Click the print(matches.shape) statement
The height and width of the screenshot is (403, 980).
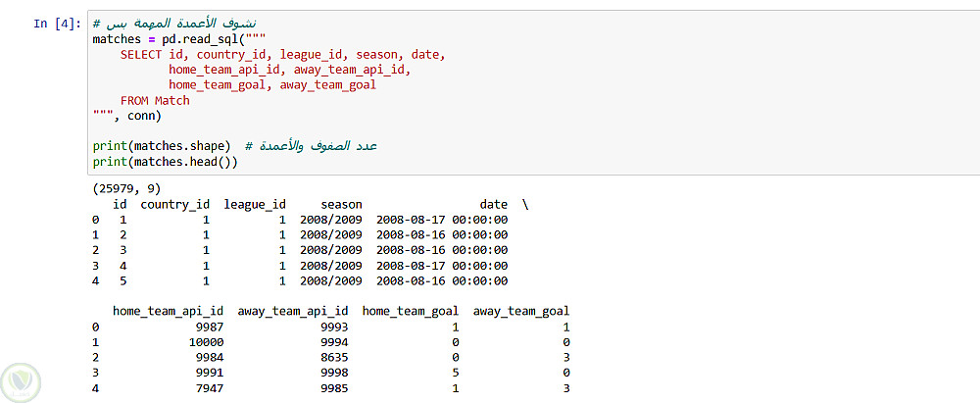click(162, 146)
